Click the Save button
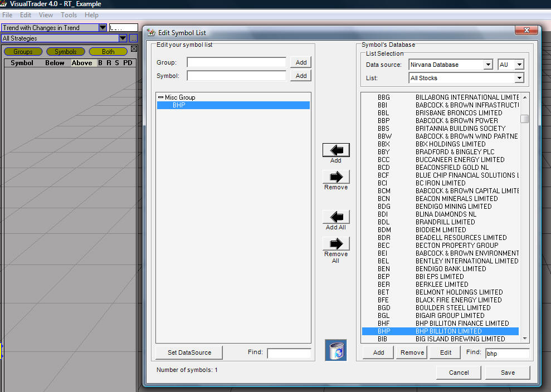This screenshot has height=392, width=551. 508,373
